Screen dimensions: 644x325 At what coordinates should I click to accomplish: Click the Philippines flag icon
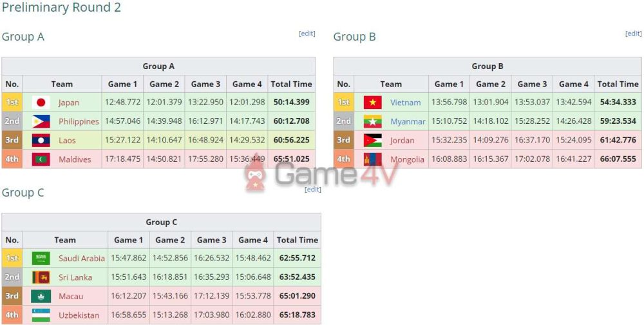[x=41, y=121]
